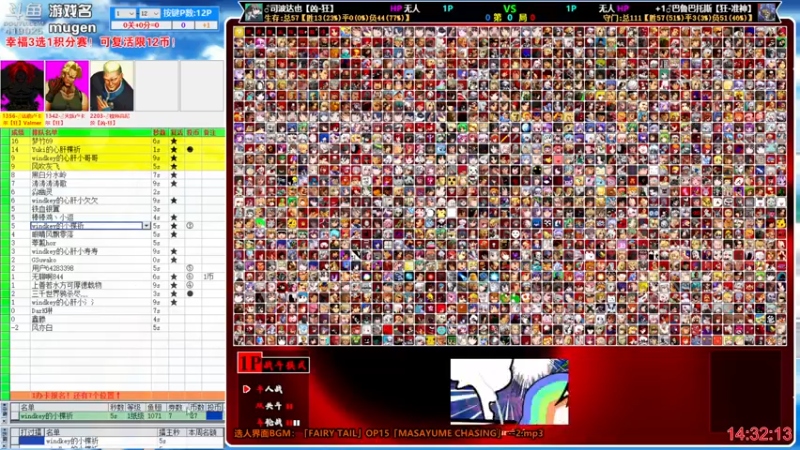
Task: Click the black dot in Yuki的心肝 row
Action: (190, 149)
